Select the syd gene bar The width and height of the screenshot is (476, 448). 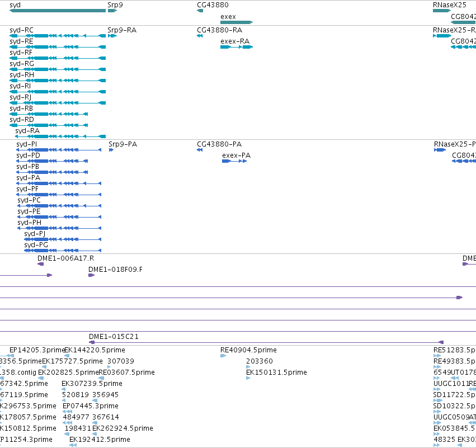point(58,11)
